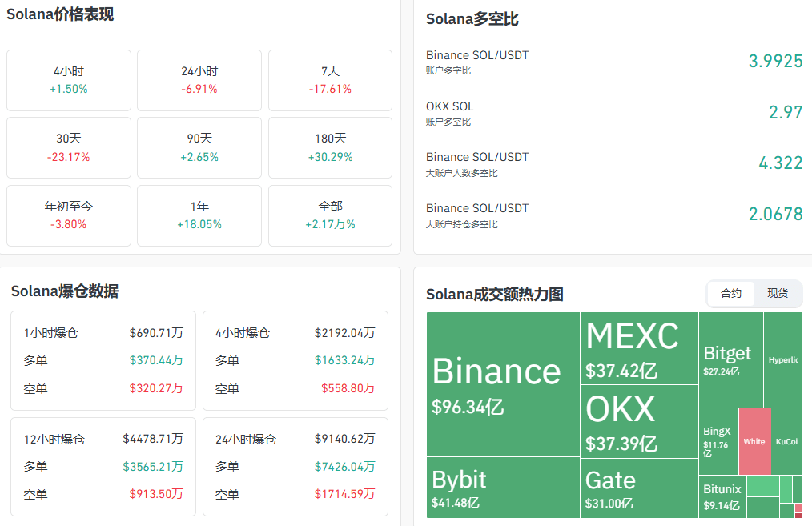Click the Bitunix heatmap tile

(x=722, y=496)
